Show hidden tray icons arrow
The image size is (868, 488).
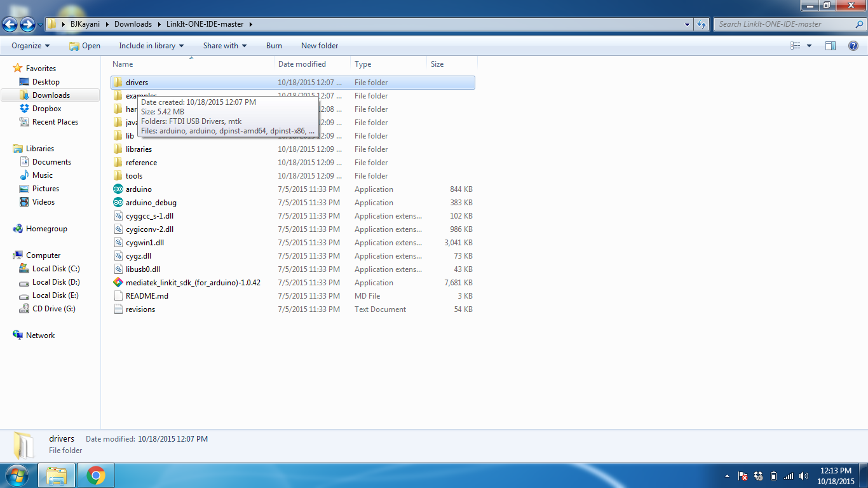pyautogui.click(x=727, y=476)
